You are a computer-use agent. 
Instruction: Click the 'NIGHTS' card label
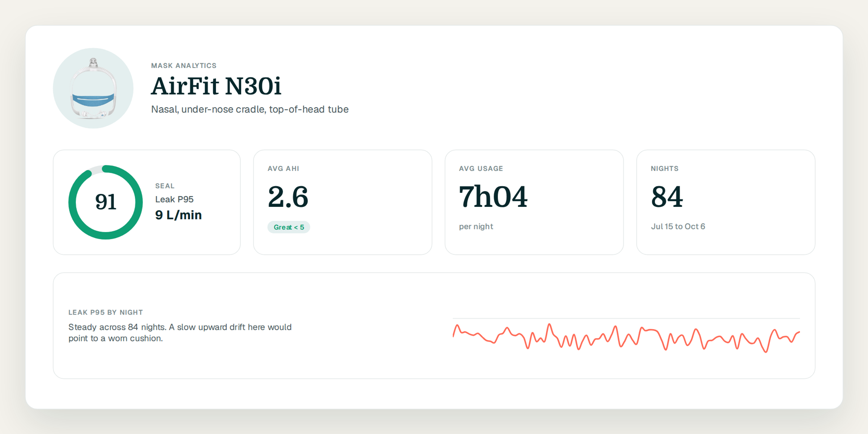(x=665, y=169)
